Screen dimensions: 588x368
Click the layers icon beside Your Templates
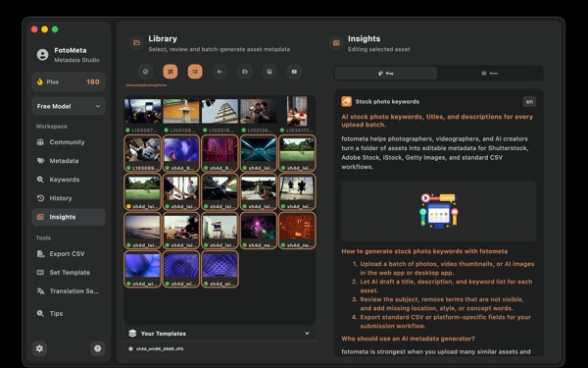pyautogui.click(x=132, y=333)
